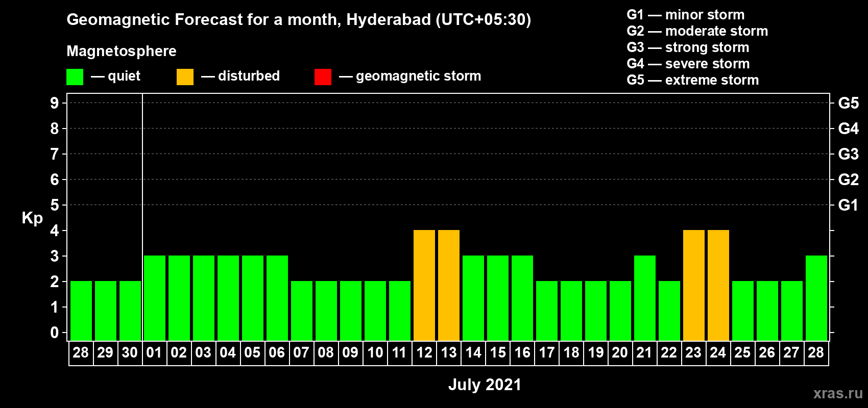
Task: Click the '— disturbed' legend label
Action: tap(240, 76)
